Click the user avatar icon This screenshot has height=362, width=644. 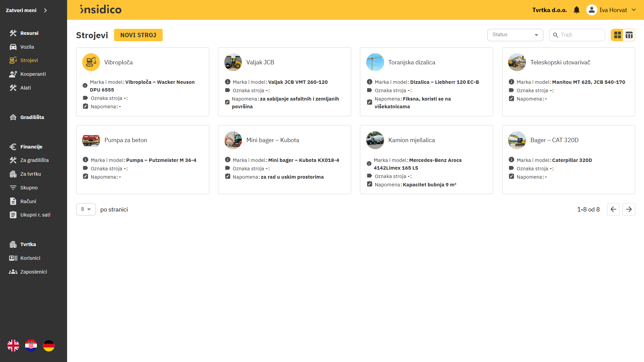[x=592, y=10]
